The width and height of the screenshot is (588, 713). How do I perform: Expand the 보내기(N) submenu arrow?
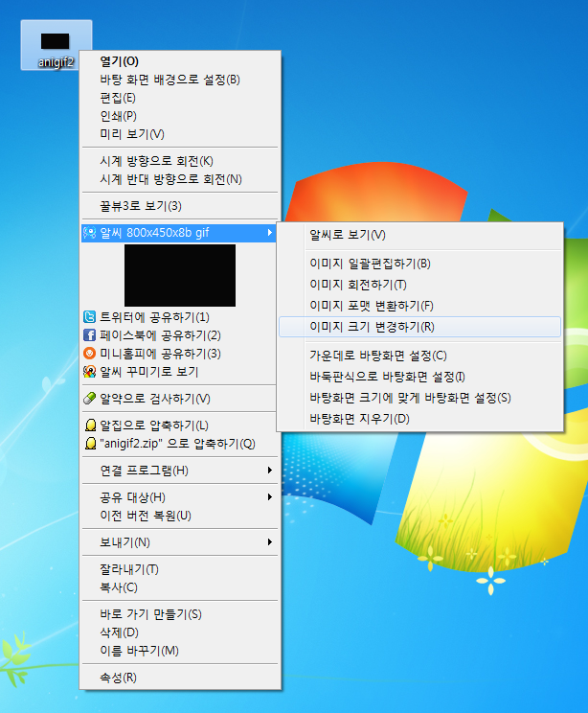click(x=269, y=542)
